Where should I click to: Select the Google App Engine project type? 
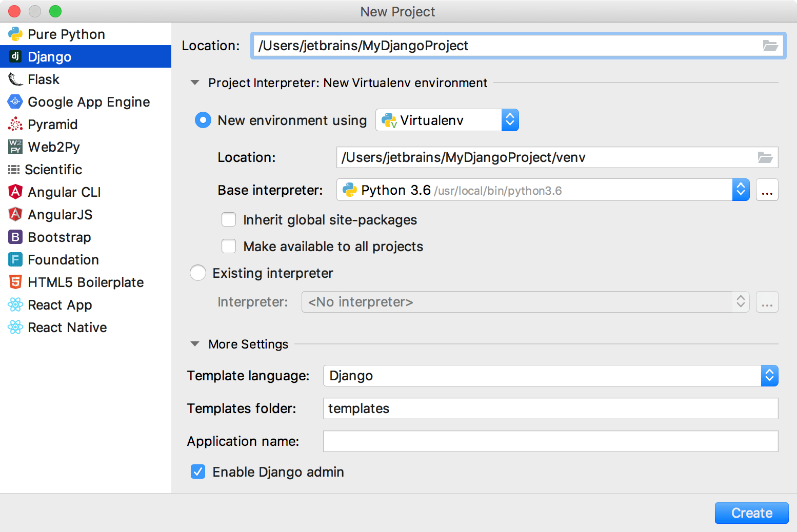pos(89,101)
